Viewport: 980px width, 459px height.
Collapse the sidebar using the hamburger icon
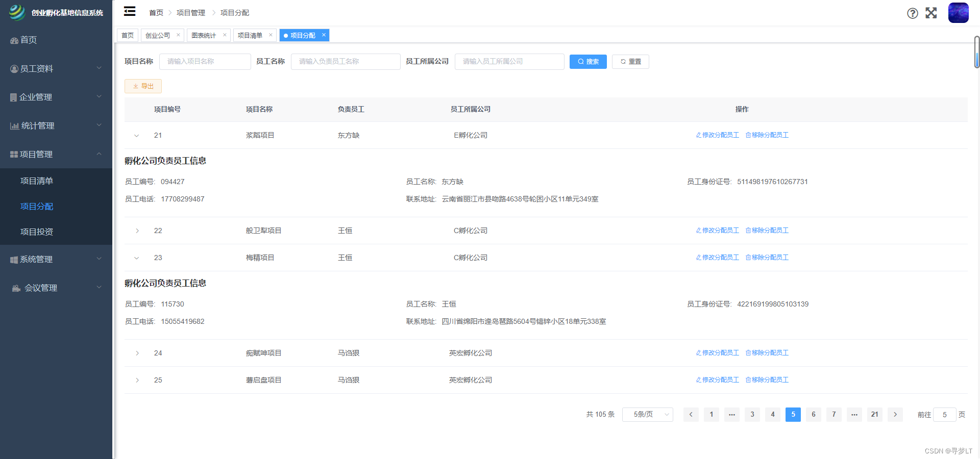(x=129, y=11)
